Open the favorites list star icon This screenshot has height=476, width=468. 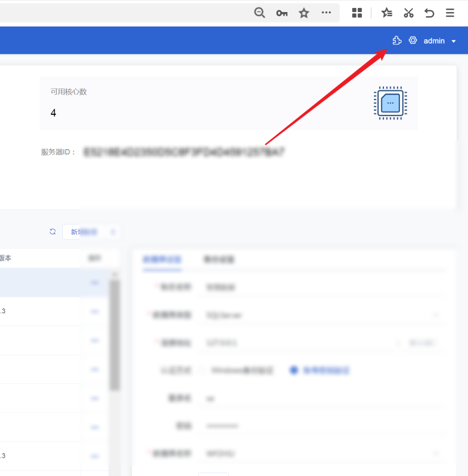(387, 13)
